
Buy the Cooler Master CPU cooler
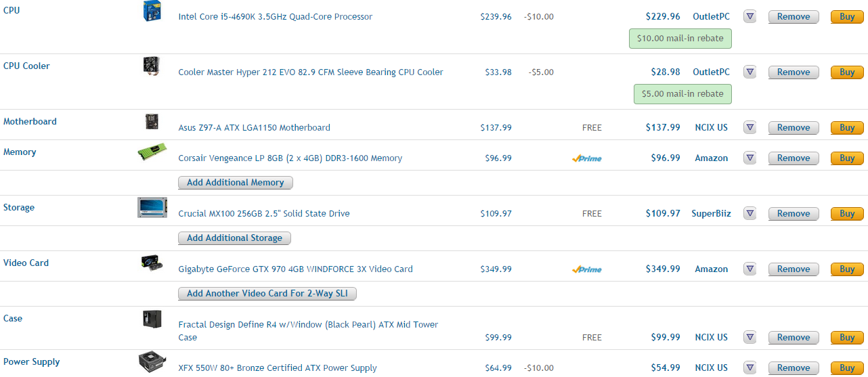(x=847, y=72)
